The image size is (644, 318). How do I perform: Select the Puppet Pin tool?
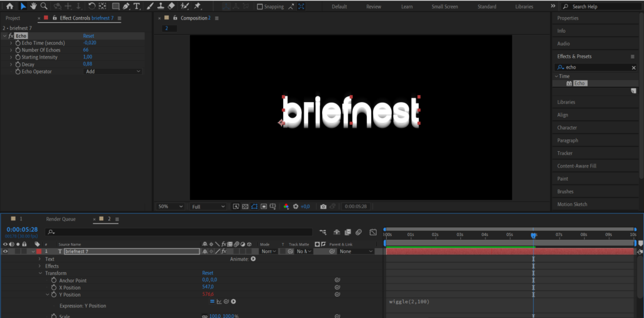click(197, 6)
